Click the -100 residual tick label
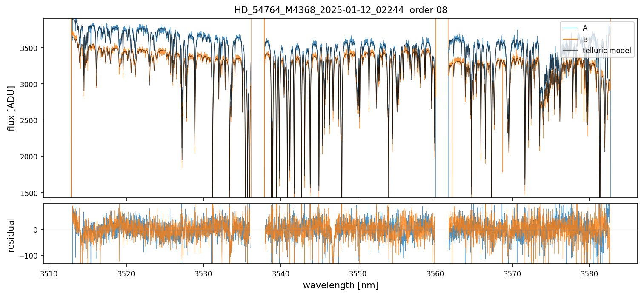The width and height of the screenshot is (644, 296). pos(31,256)
